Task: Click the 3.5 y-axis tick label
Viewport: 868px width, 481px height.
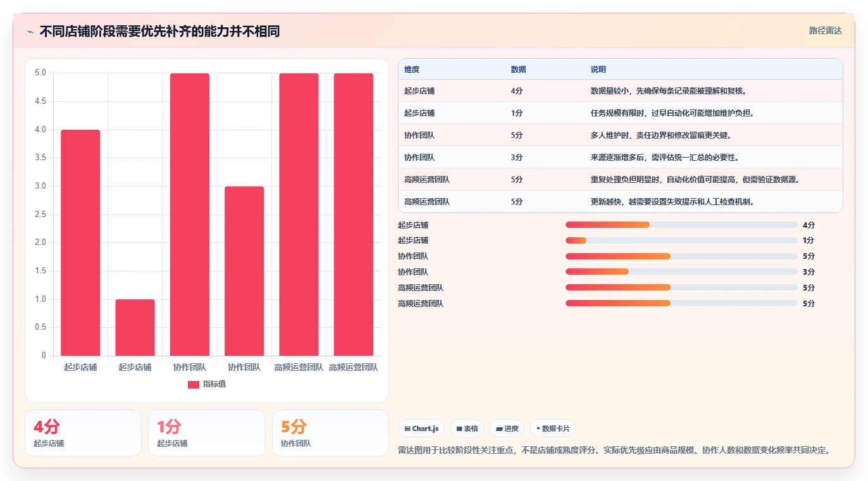Action: (40, 158)
